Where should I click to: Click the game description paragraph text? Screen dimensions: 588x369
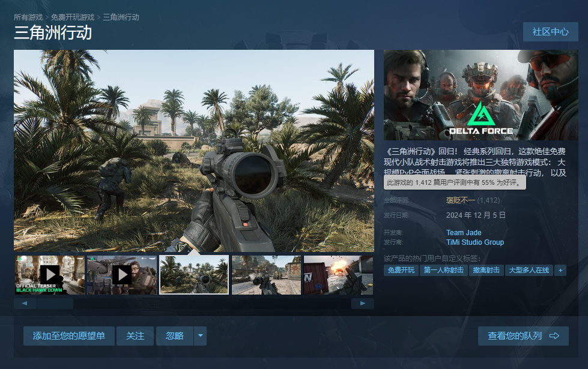pyautogui.click(x=474, y=162)
